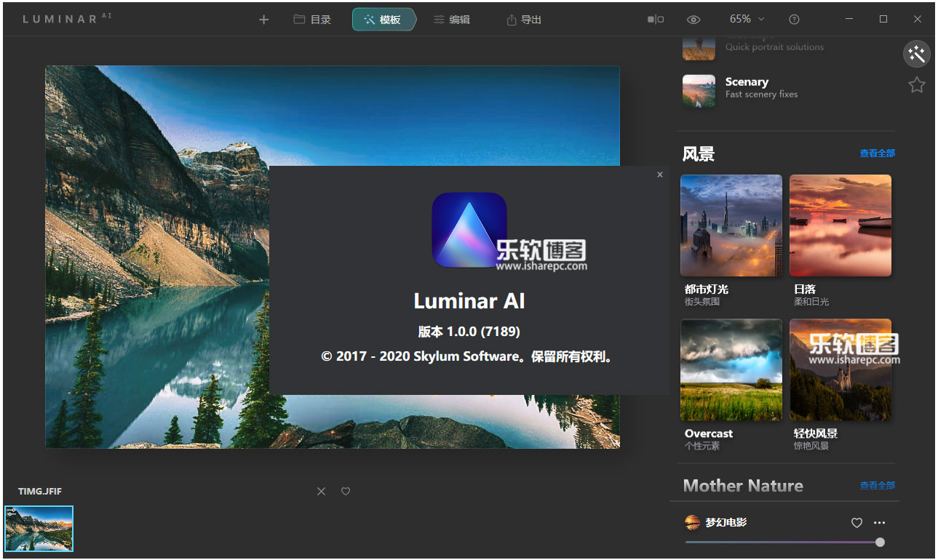Click the 都市灯光 label text
938x560 pixels.
[x=706, y=289]
